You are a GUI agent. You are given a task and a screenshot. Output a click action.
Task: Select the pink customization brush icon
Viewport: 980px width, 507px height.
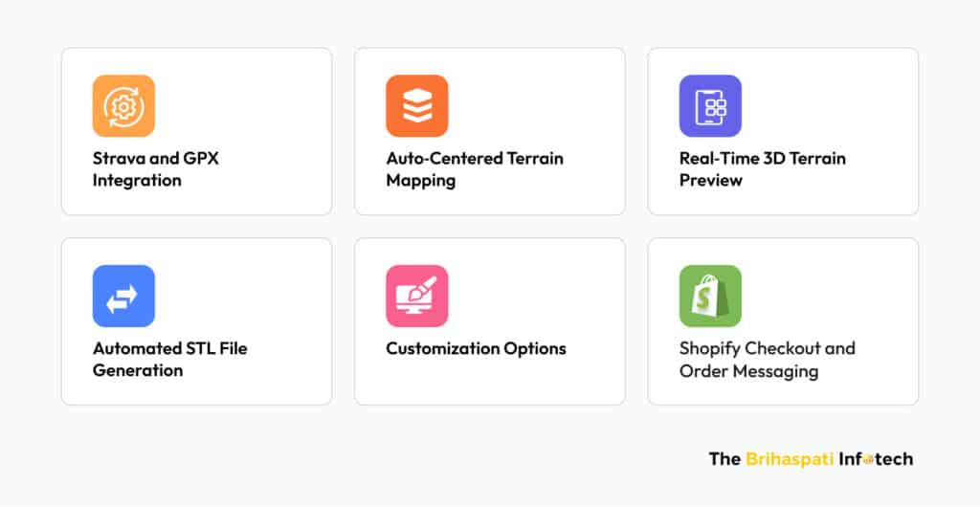(417, 297)
